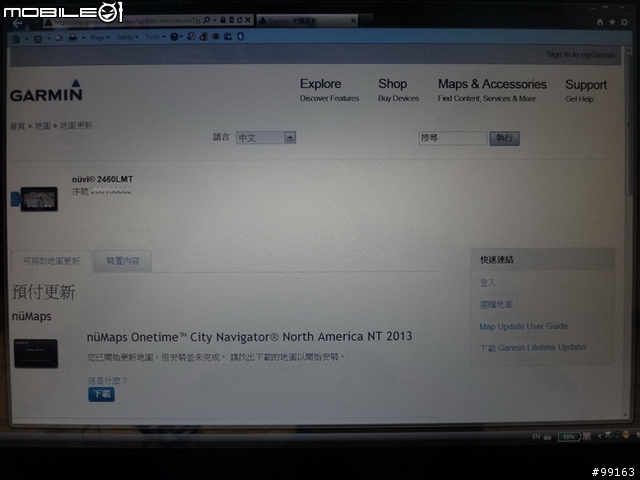The height and width of the screenshot is (480, 640).
Task: Open Favorites with the star icon
Action: 612,22
